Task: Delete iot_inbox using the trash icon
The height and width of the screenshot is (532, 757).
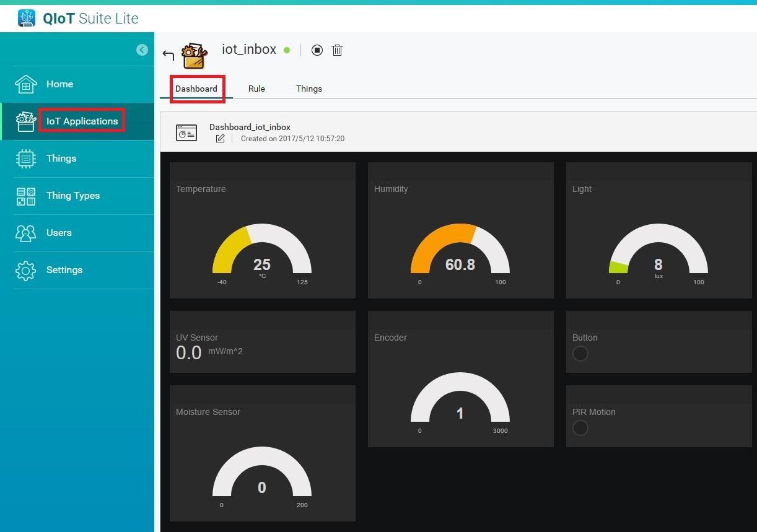Action: (337, 50)
